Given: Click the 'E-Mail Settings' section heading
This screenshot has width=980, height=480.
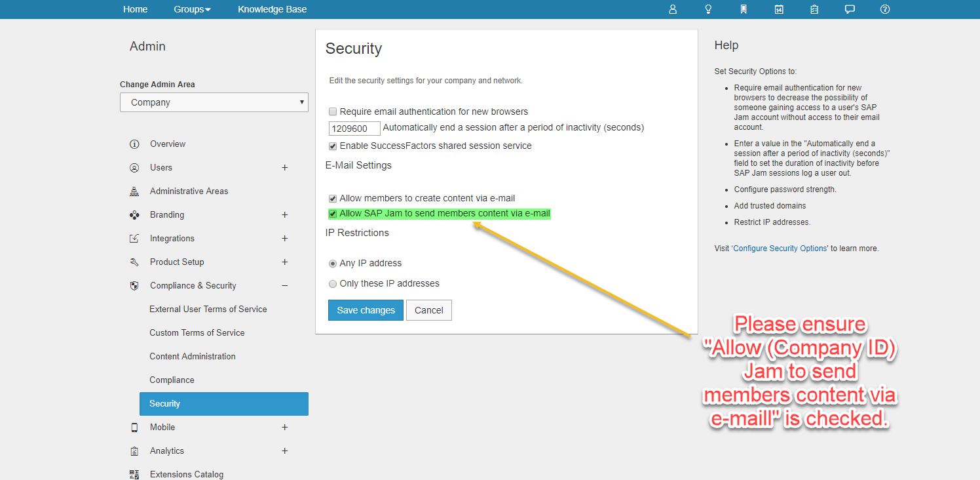Looking at the screenshot, I should point(358,165).
